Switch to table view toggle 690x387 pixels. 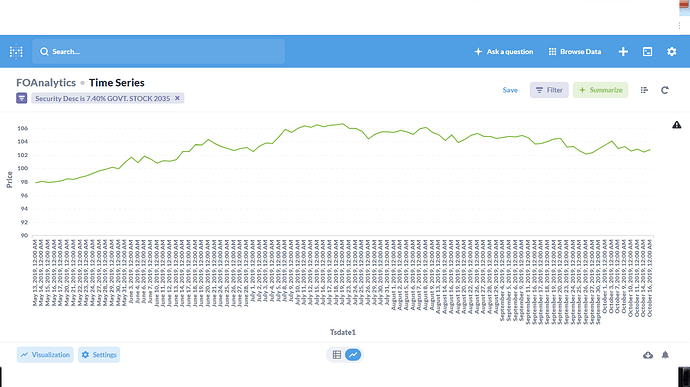click(x=337, y=355)
